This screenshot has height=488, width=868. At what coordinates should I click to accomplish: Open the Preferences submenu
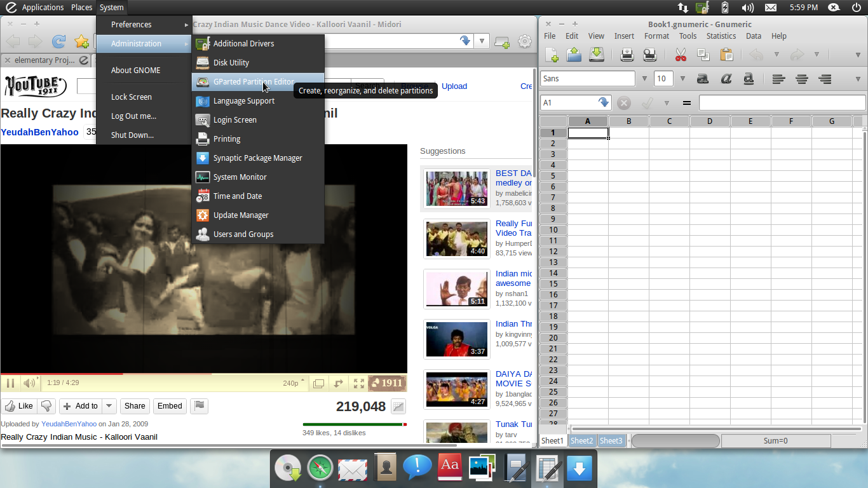click(x=144, y=24)
